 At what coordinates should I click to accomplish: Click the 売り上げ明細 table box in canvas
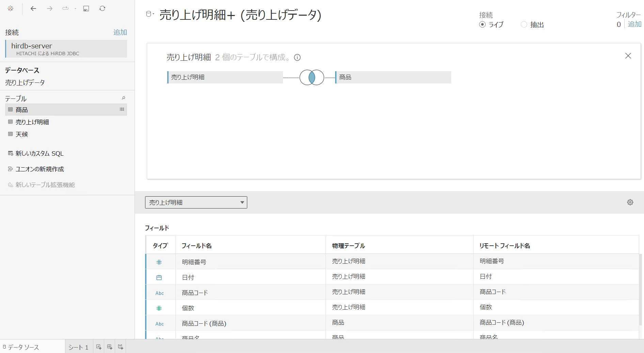pos(225,77)
